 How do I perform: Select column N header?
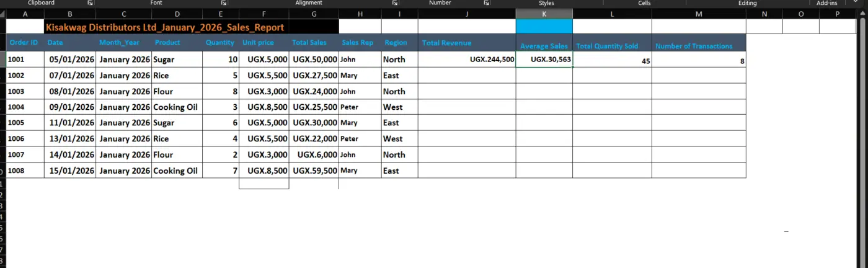(764, 14)
